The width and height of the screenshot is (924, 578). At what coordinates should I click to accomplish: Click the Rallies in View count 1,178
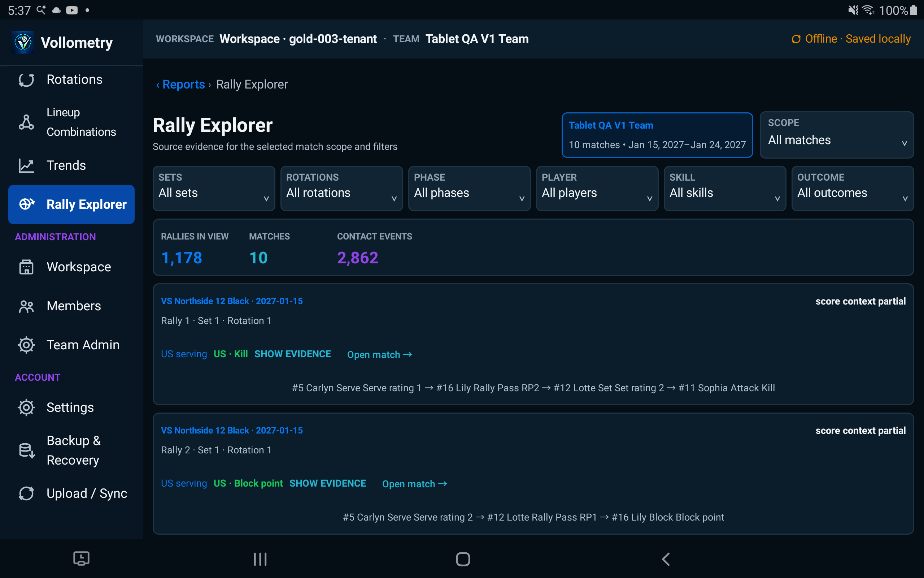pos(181,258)
